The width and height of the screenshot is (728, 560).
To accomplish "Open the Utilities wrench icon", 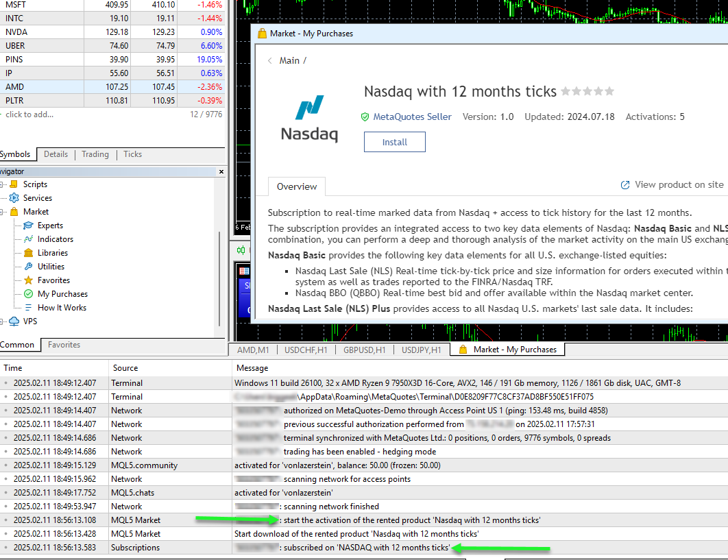I will (28, 267).
